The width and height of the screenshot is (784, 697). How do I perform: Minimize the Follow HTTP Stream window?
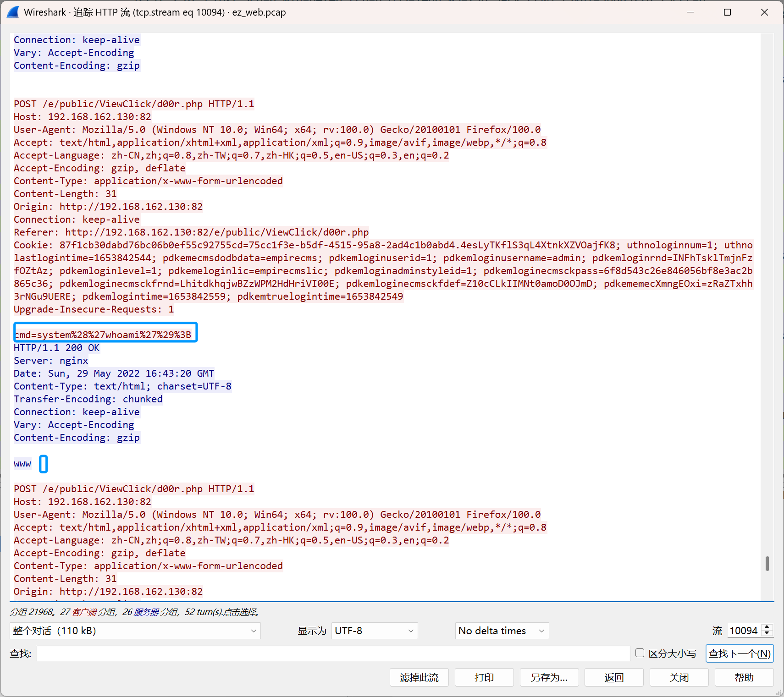click(x=690, y=12)
